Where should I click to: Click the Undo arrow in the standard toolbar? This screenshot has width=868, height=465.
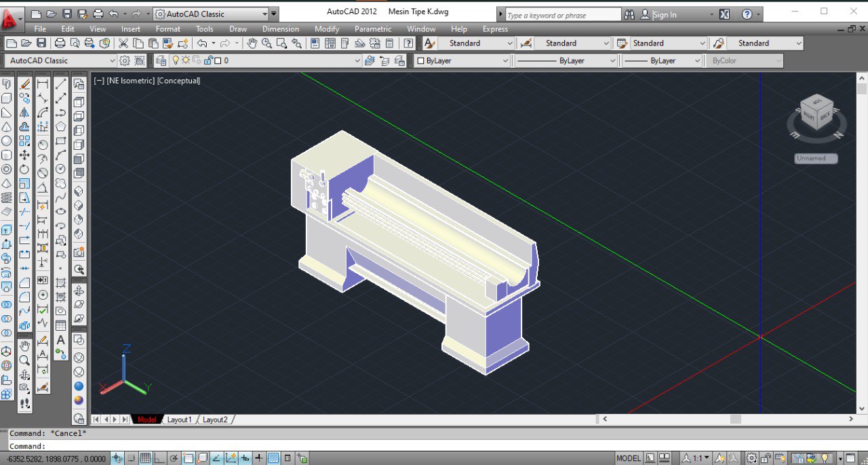click(202, 43)
